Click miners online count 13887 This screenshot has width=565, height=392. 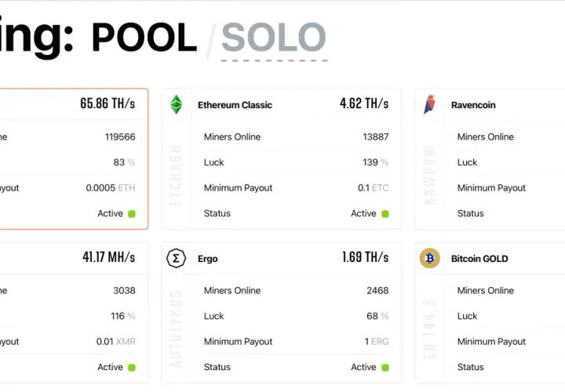click(376, 136)
